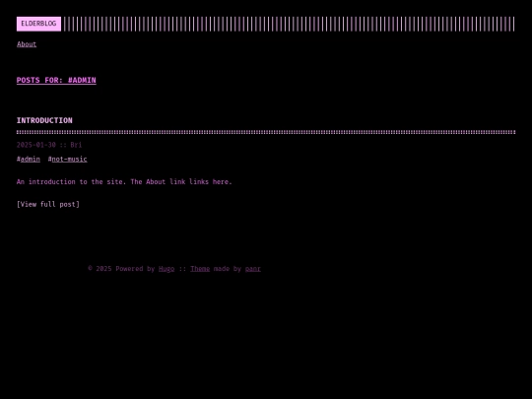
Task: Click the sentence "The About link links here."
Action: 181,182
